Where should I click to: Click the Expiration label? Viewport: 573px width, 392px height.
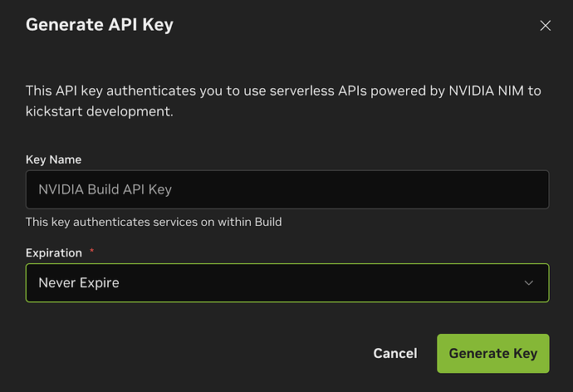pyautogui.click(x=54, y=252)
